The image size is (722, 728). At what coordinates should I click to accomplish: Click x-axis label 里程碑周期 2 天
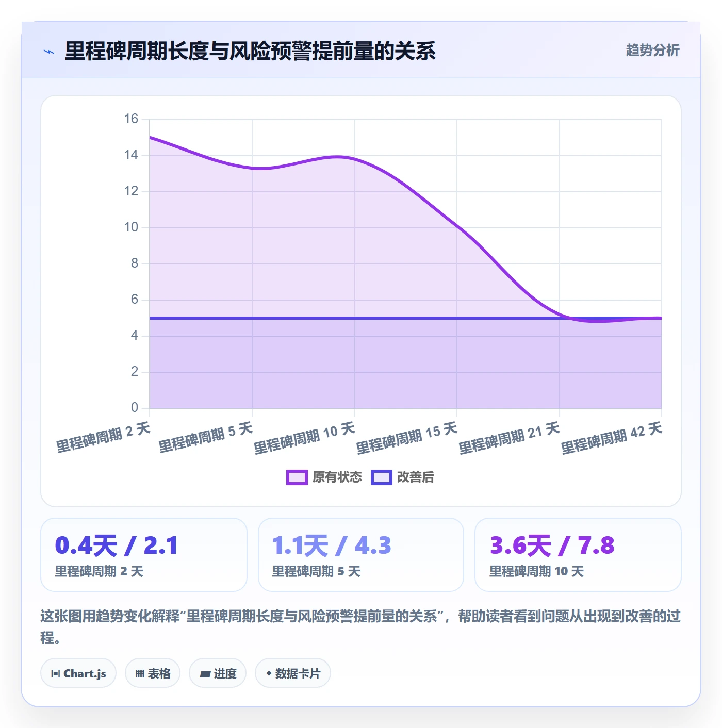103,437
